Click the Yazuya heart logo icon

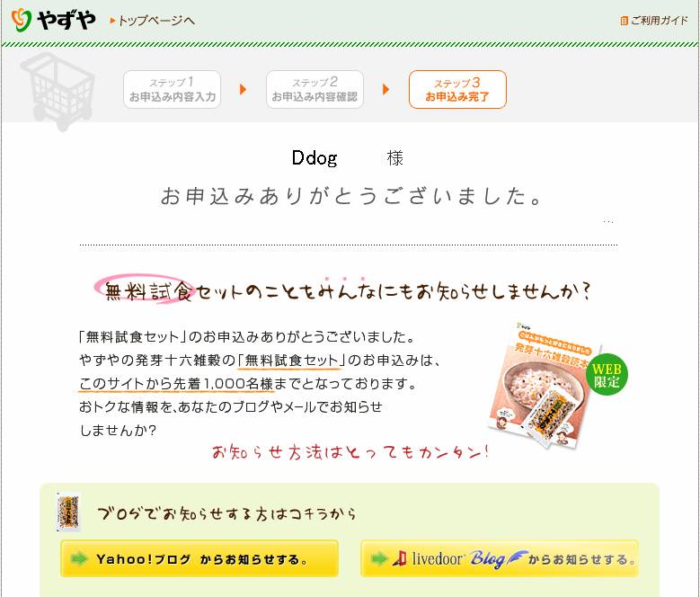click(x=21, y=20)
